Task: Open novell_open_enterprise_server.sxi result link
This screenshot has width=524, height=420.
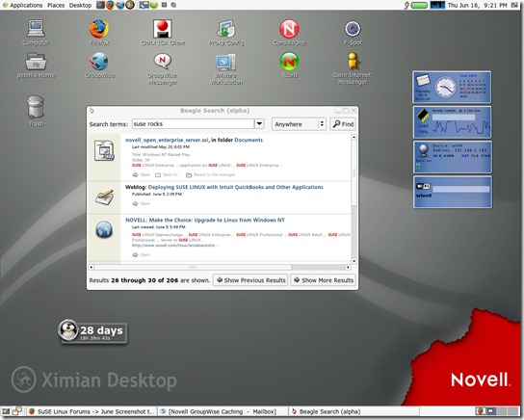Action: click(167, 140)
